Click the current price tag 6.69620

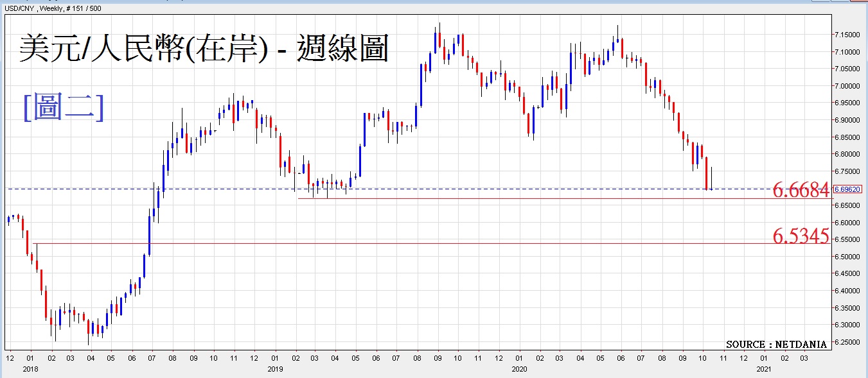point(848,189)
